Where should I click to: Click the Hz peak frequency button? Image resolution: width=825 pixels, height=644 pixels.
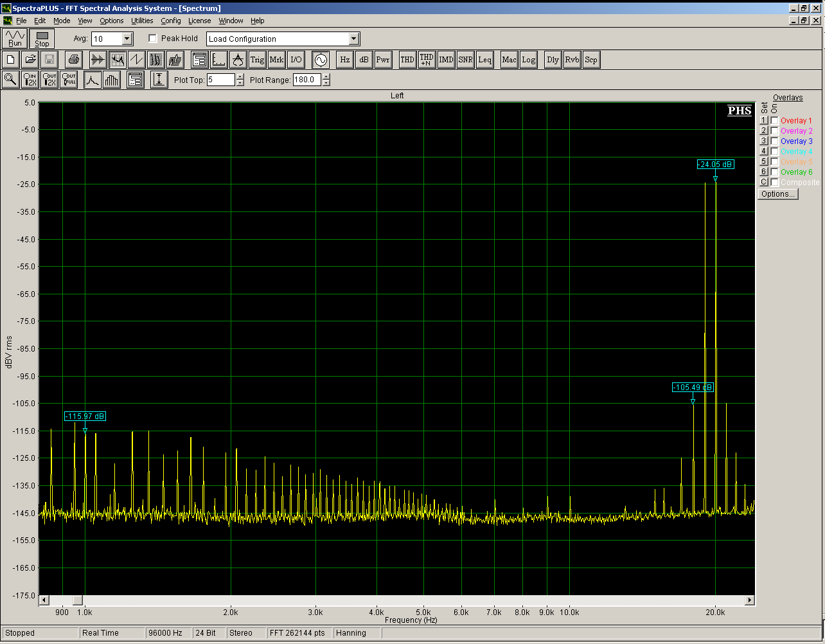point(345,60)
